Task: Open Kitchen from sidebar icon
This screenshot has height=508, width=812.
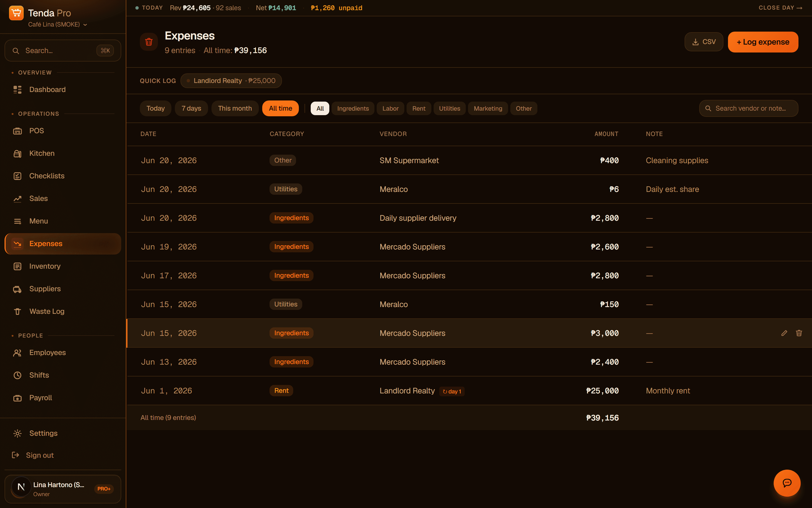Action: (17, 154)
